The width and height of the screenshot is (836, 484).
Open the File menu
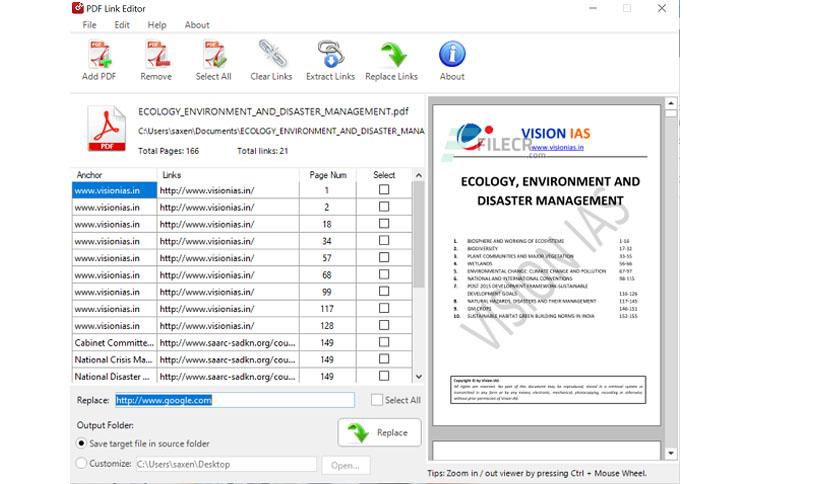pyautogui.click(x=89, y=25)
